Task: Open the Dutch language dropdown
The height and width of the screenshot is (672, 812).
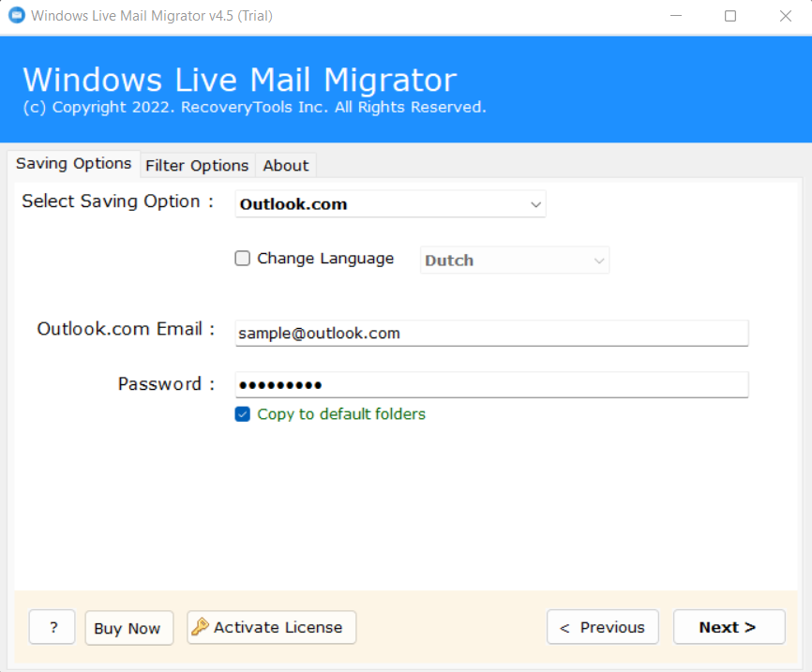Action: click(x=514, y=260)
